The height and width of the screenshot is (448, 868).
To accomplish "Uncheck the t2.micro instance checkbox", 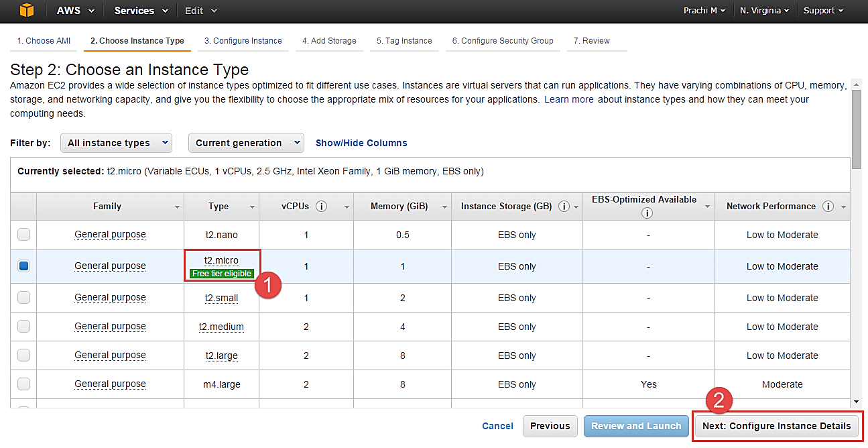I will tap(24, 266).
